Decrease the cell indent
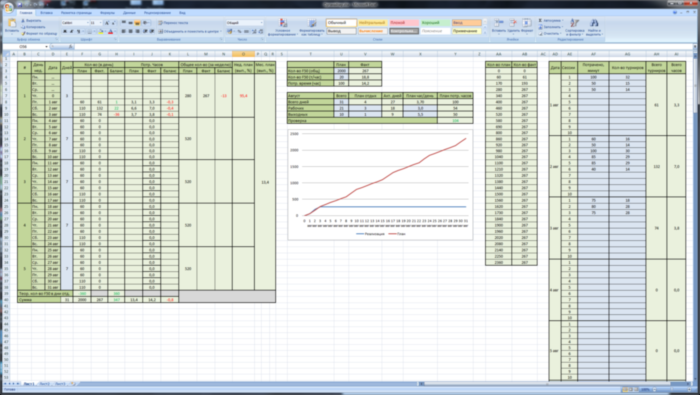700x395 pixels. point(145,32)
